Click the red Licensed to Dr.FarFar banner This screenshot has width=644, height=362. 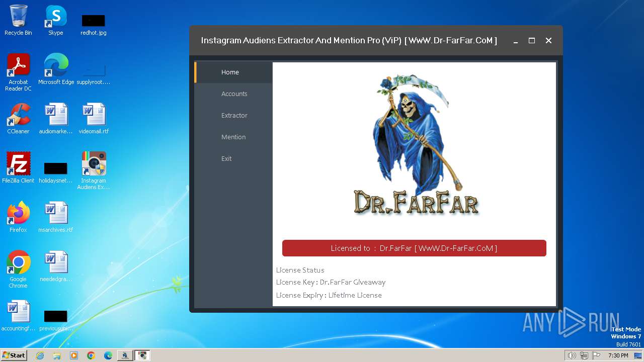click(414, 248)
